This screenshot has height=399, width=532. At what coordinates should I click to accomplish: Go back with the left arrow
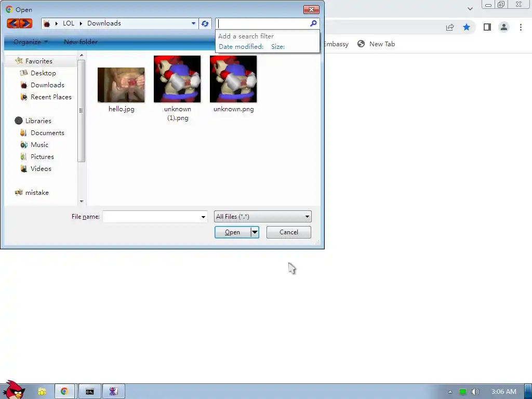[13, 23]
